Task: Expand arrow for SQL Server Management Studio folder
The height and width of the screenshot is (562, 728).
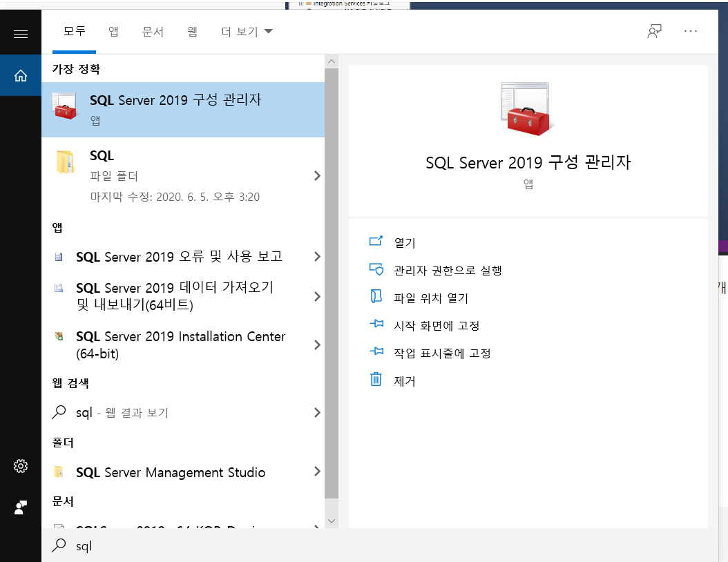Action: coord(317,472)
